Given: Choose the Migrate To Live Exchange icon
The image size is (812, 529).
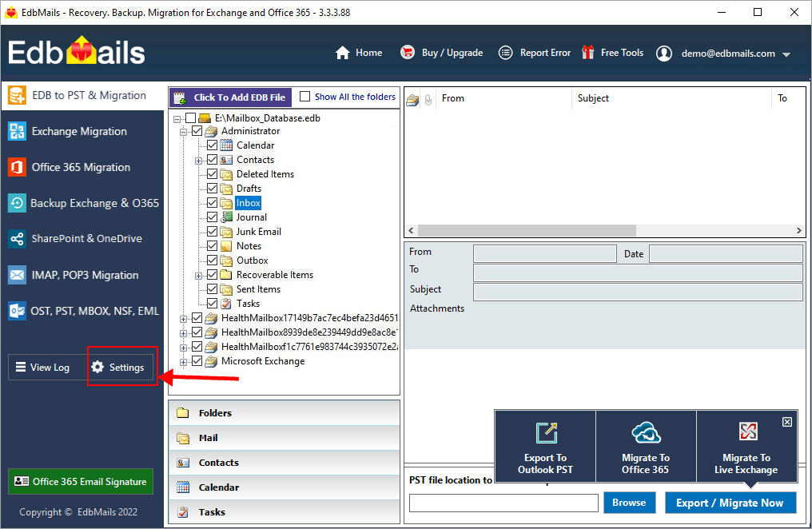Looking at the screenshot, I should point(747,432).
